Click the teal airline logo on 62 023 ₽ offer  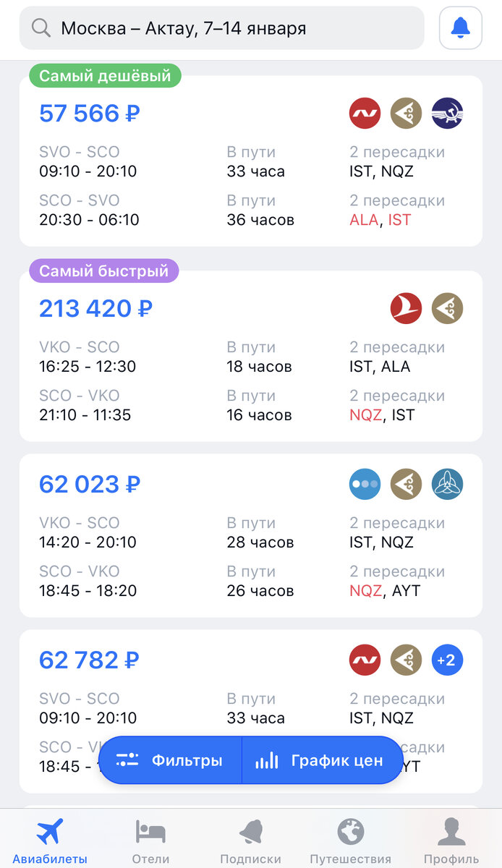pos(447,484)
